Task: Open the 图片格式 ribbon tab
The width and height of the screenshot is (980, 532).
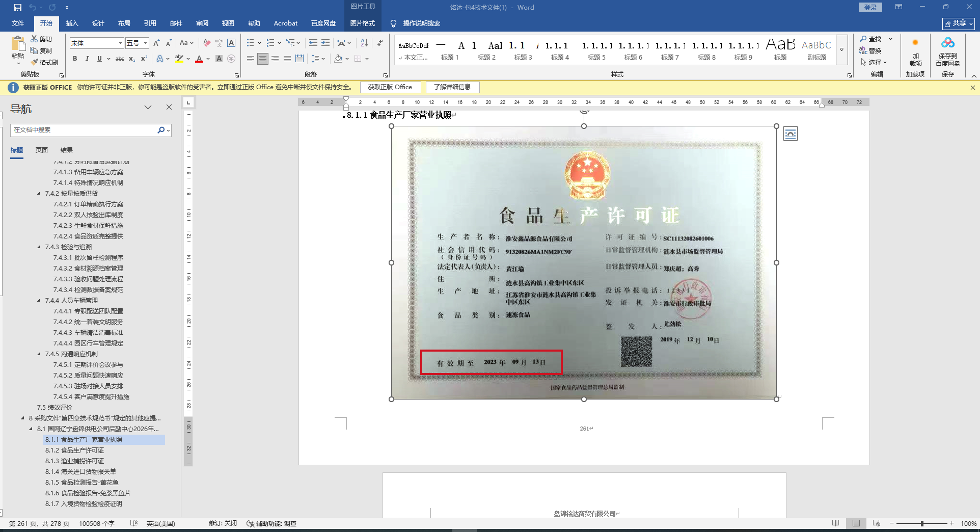Action: tap(363, 23)
